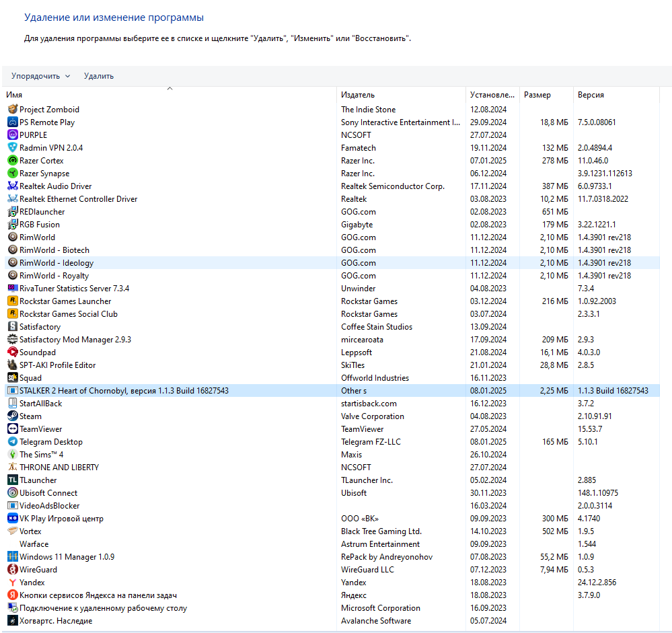Open the Упорядочить dropdown menu
The image size is (672, 633).
coord(40,76)
